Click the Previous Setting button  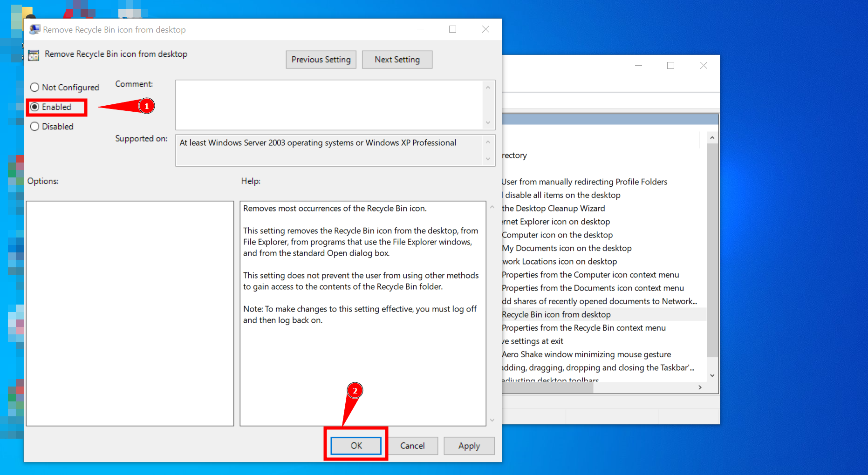pyautogui.click(x=321, y=60)
